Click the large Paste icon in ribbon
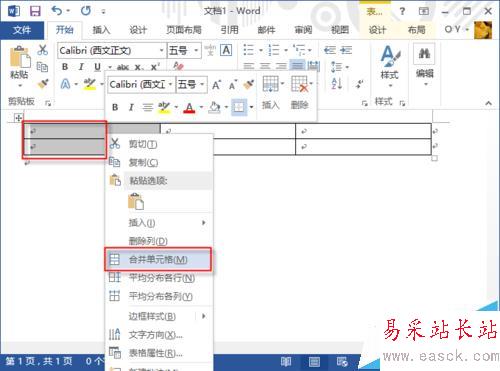Screen dimensions: 500x371 pyautogui.click(x=20, y=58)
